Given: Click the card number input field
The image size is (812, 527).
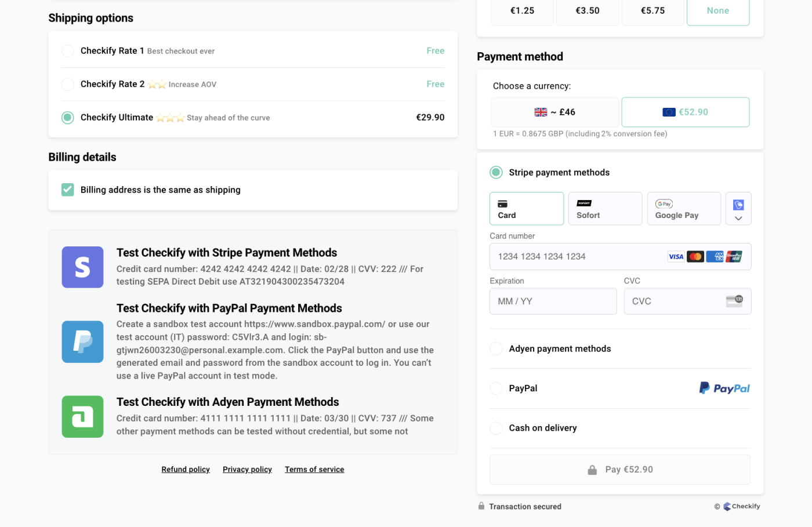Looking at the screenshot, I should 580,256.
